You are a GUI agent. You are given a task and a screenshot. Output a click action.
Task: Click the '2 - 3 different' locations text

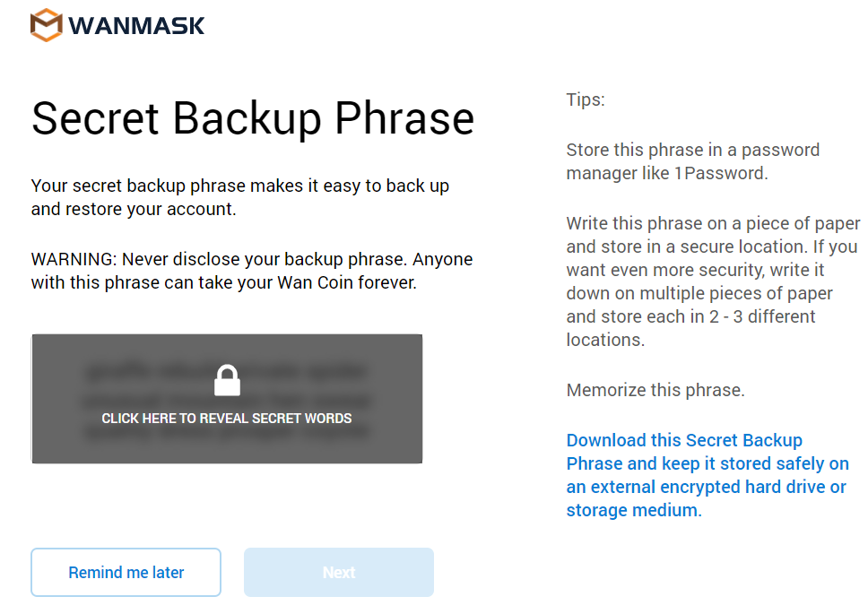[x=762, y=316]
